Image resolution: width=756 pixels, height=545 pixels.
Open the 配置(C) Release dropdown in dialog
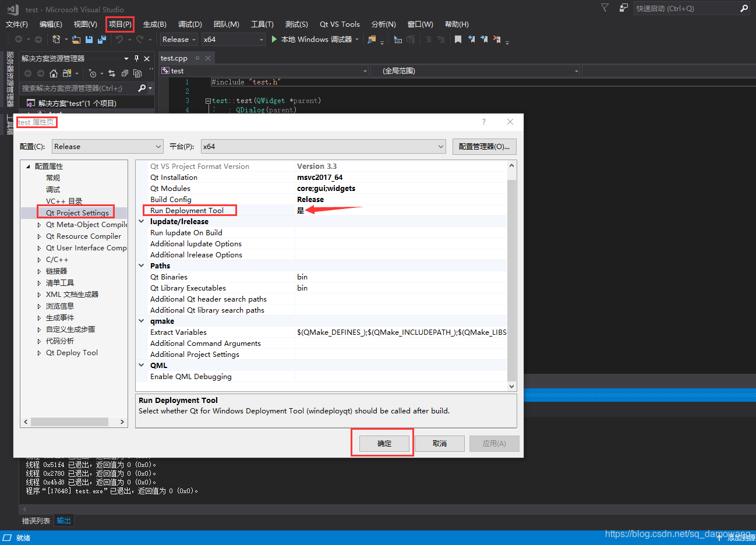pos(108,147)
